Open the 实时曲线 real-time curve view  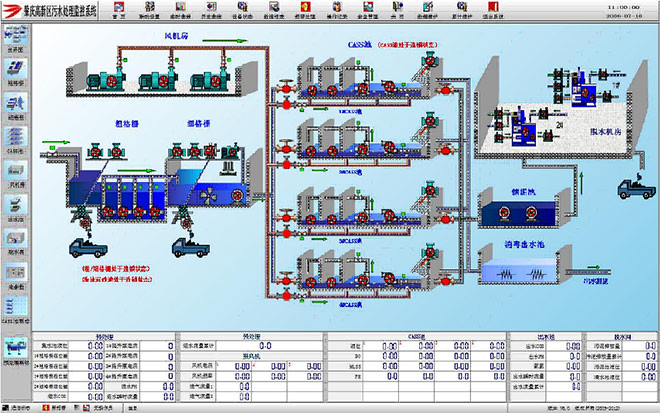click(x=182, y=12)
